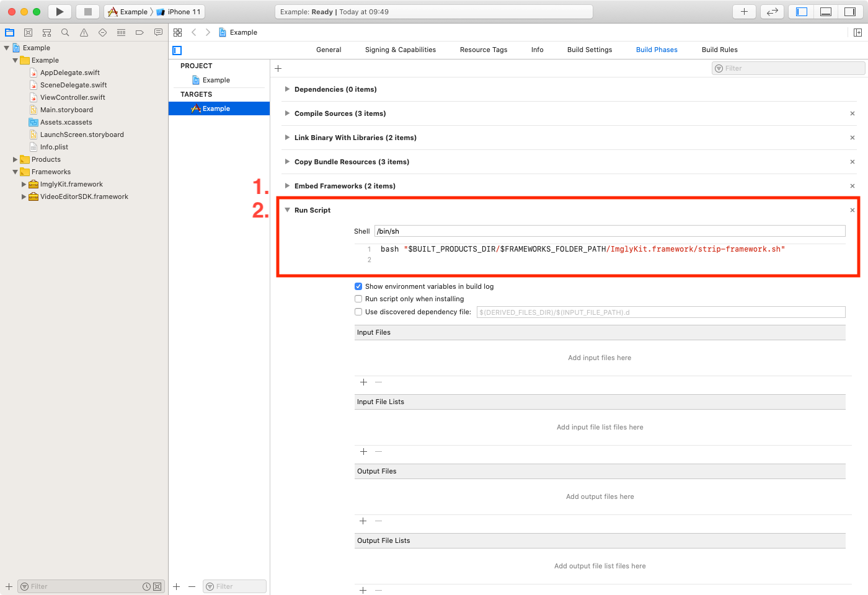Expand the Products group
868x595 pixels.
pyautogui.click(x=15, y=159)
